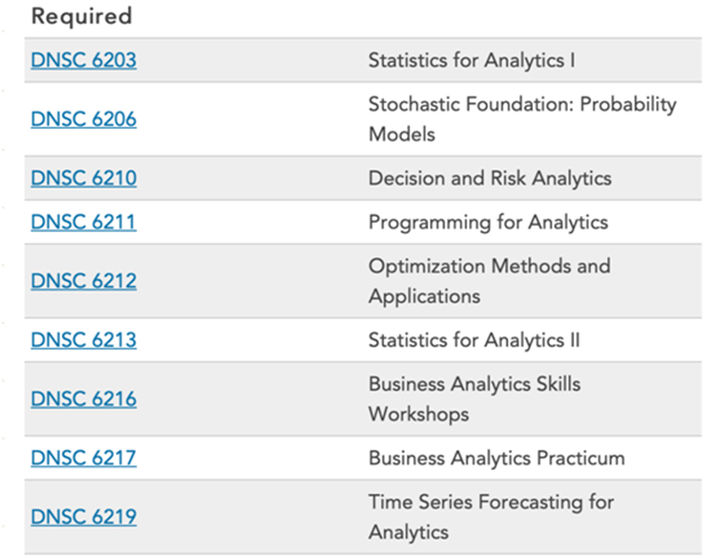Click the 'Decision and Risk Analytics' title
Image resolution: width=720 pixels, height=558 pixels.
pos(489,178)
